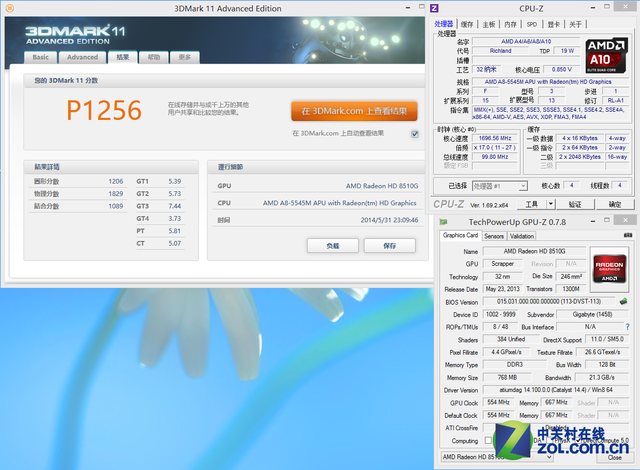Image resolution: width=640 pixels, height=470 pixels.
Task: Open the 处理器 #1 selection dropdown in CPU-Z
Action: (x=500, y=186)
